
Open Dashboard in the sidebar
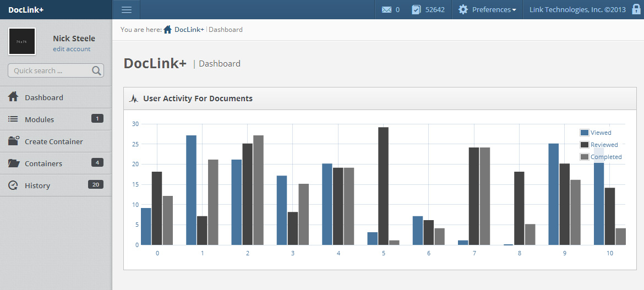pos(56,97)
